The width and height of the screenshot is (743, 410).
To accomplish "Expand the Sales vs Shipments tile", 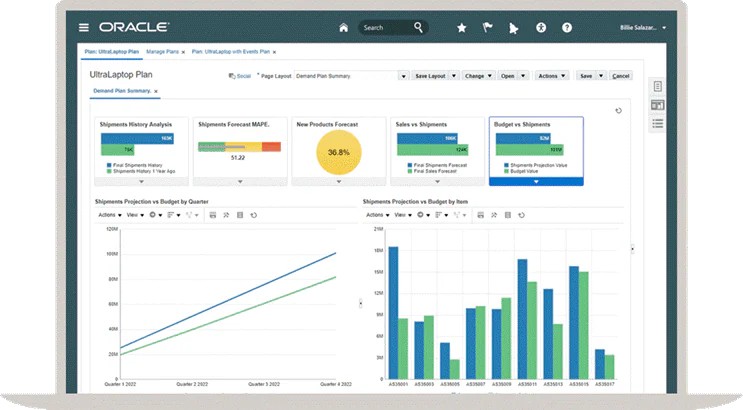I will point(437,182).
